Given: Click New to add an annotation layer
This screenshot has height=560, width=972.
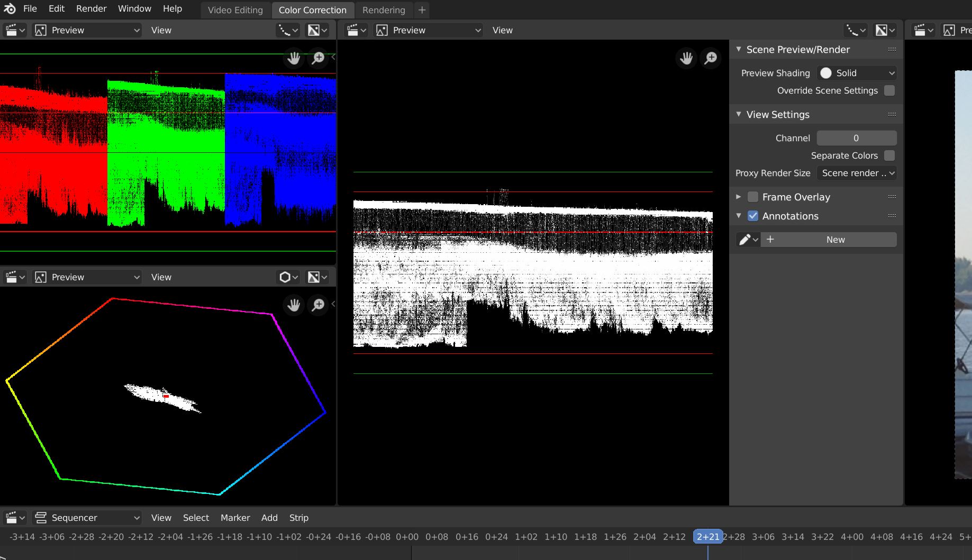Looking at the screenshot, I should (x=834, y=239).
